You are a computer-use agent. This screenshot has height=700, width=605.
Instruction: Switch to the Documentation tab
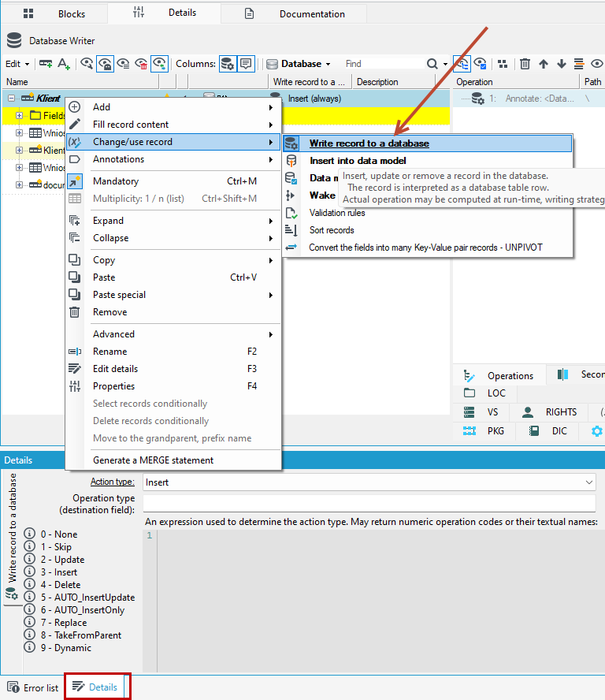[294, 14]
